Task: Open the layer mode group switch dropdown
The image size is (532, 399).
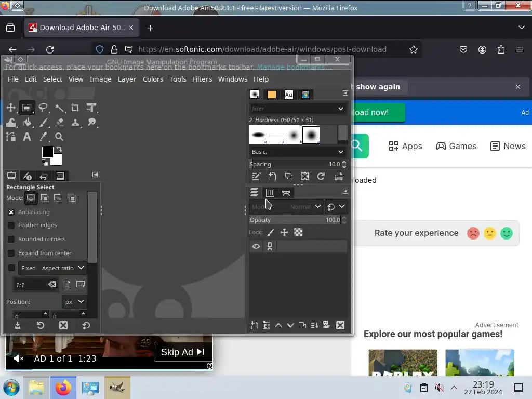Action: coord(336,207)
